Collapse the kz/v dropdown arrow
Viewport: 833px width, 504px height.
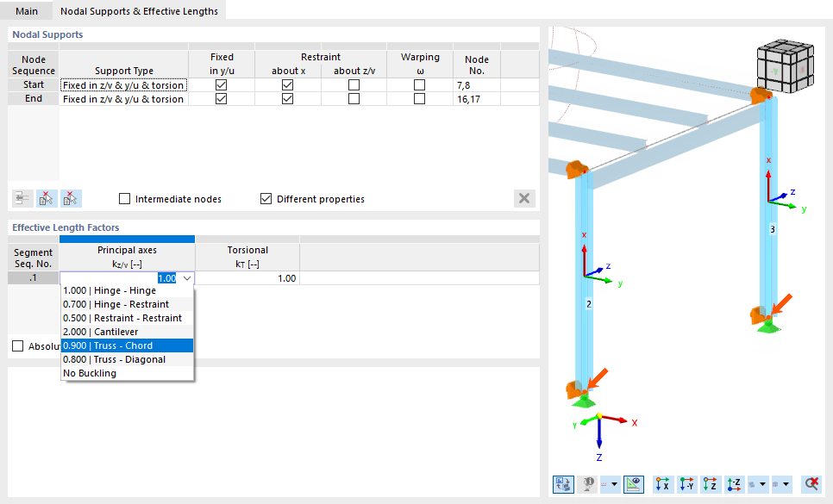tap(187, 278)
